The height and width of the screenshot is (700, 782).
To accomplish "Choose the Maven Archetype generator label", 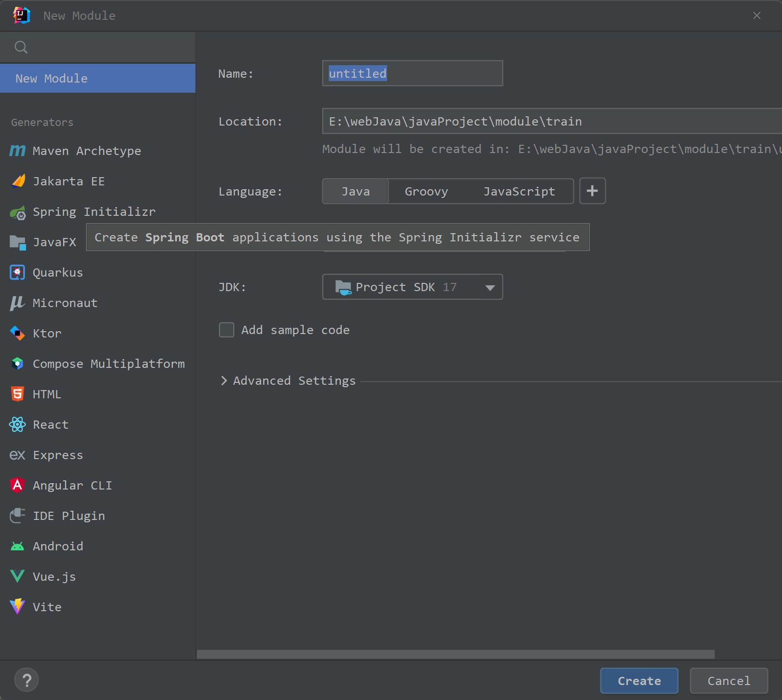I will [87, 151].
